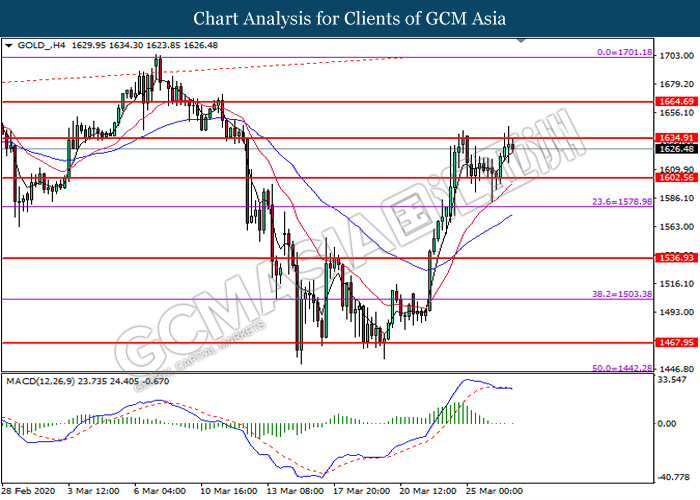Screen dimensions: 700x500
Task: Click the 1586.10 price axis label
Action: coord(677,198)
